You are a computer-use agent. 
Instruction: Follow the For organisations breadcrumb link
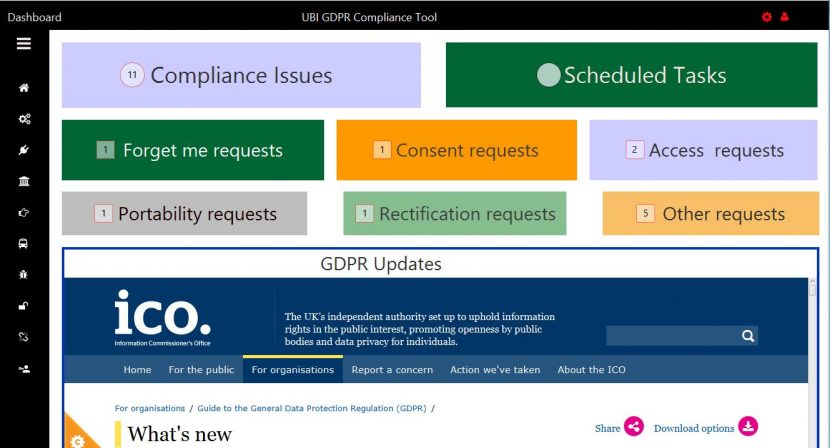(150, 408)
